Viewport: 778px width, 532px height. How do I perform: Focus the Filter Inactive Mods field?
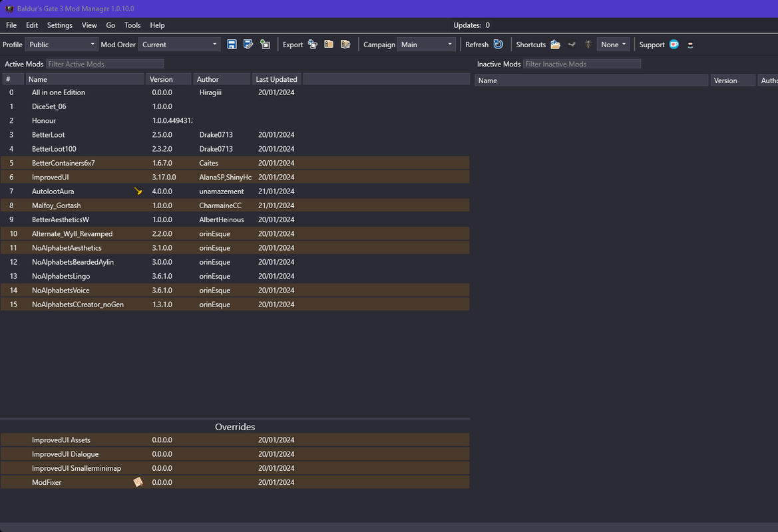(582, 64)
